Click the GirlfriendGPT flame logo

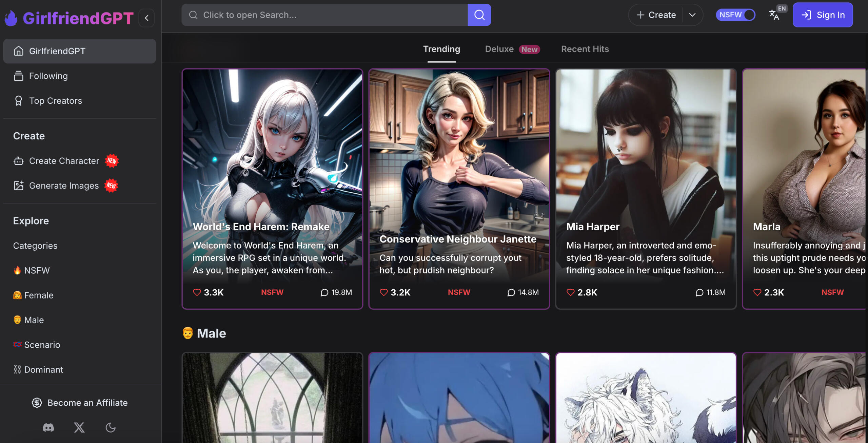tap(11, 18)
